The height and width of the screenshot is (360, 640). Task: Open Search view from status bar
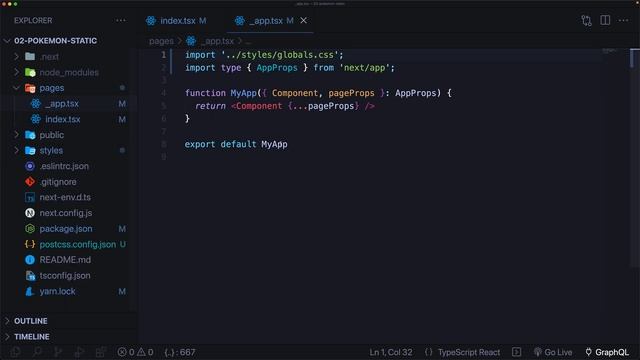[x=37, y=352]
